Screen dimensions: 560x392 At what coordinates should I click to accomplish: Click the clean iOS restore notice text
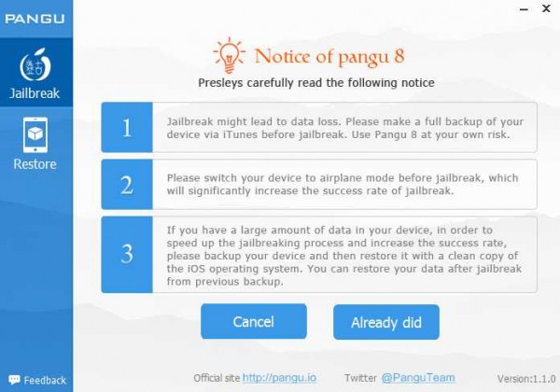click(x=344, y=255)
